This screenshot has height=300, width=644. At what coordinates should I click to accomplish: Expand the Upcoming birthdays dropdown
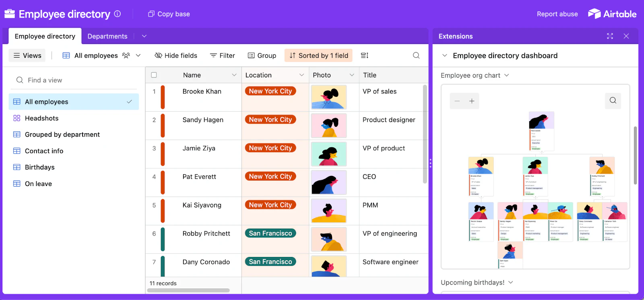tap(477, 282)
